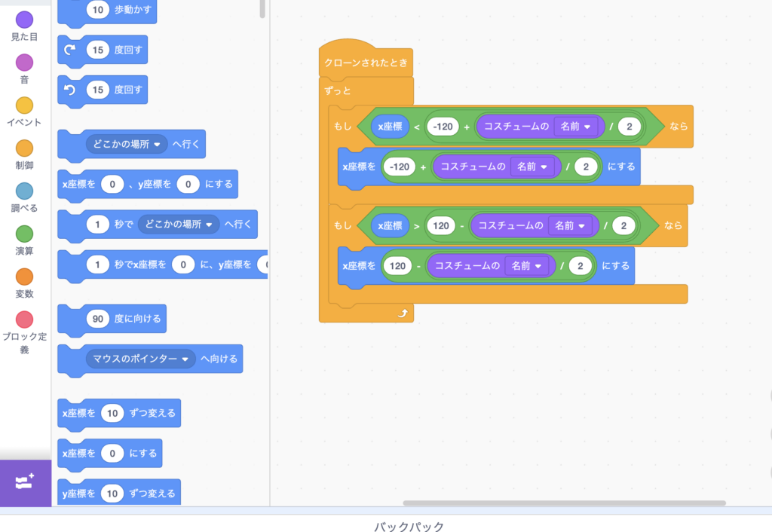Open 名前 dropdown in first x座標を block
Image resolution: width=772 pixels, height=532 pixels.
click(x=532, y=167)
